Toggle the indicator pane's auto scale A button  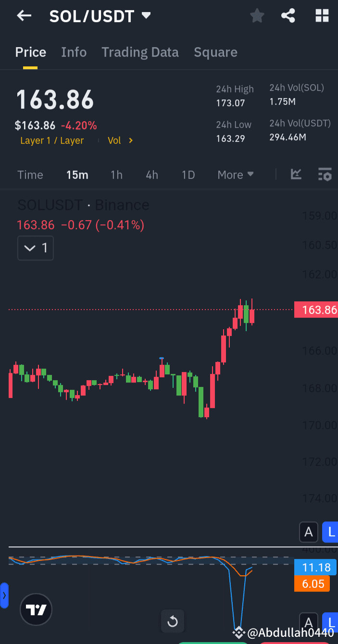(308, 621)
